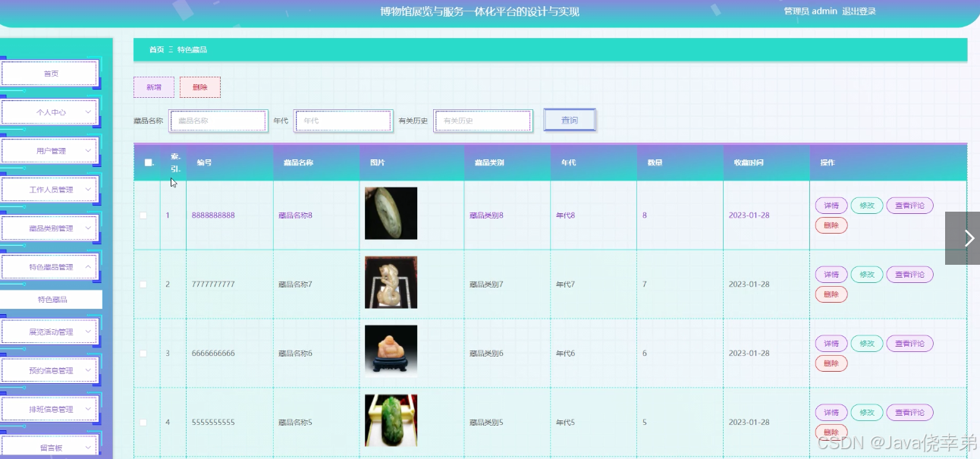Click the 查询 search button
The width and height of the screenshot is (980, 459).
[570, 121]
